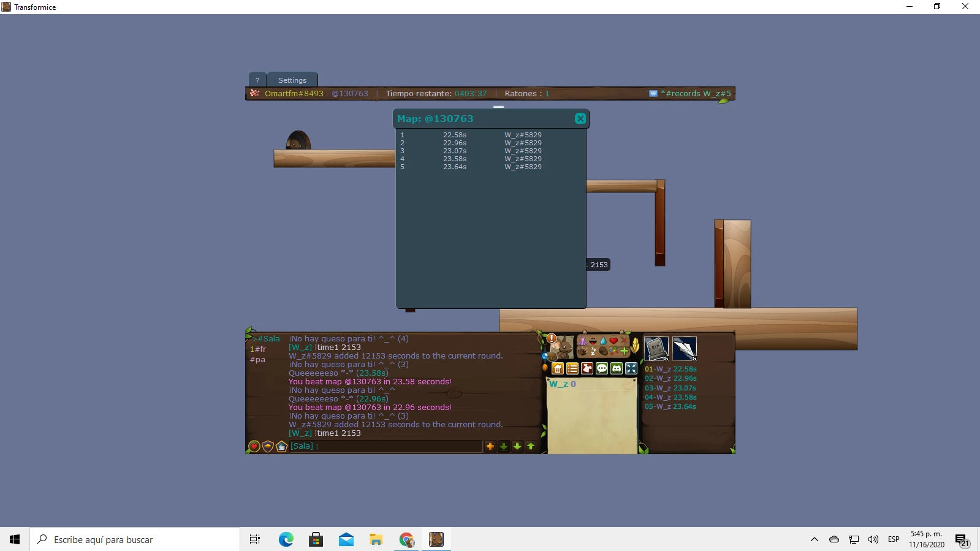Click map author Omartfm#8493
980x551 pixels.
(x=294, y=94)
